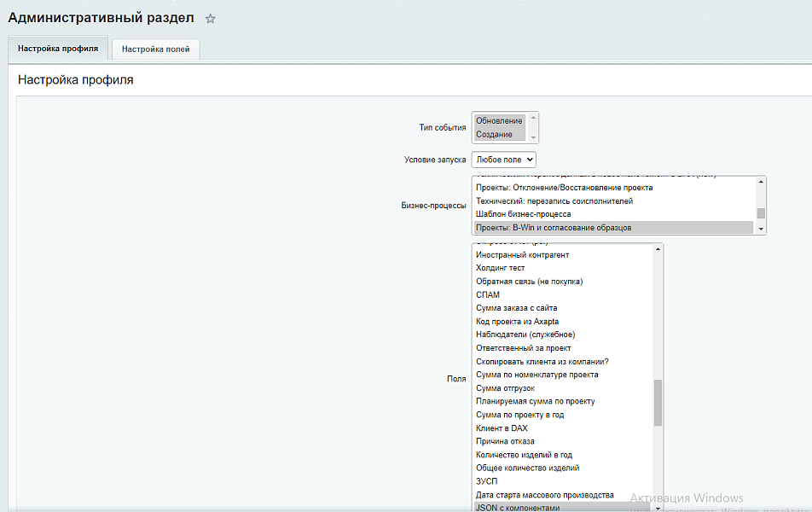
Task: Select Иностранный контрагент field
Action: coord(522,255)
